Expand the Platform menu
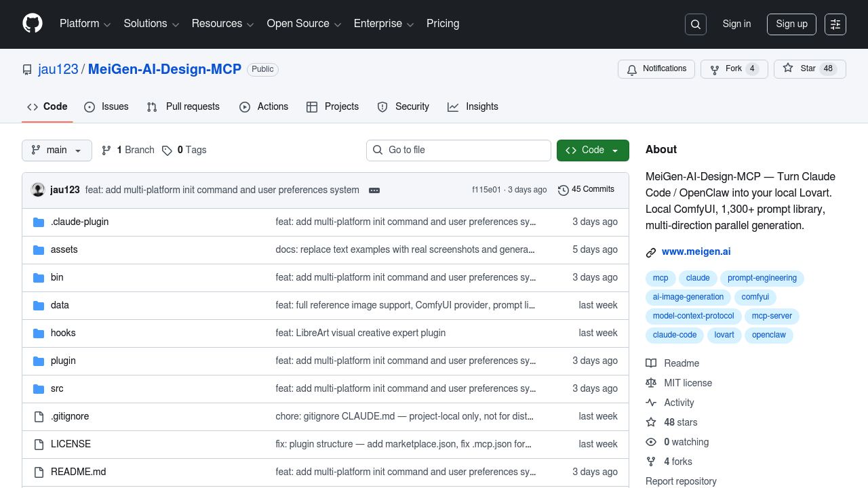 [x=85, y=24]
